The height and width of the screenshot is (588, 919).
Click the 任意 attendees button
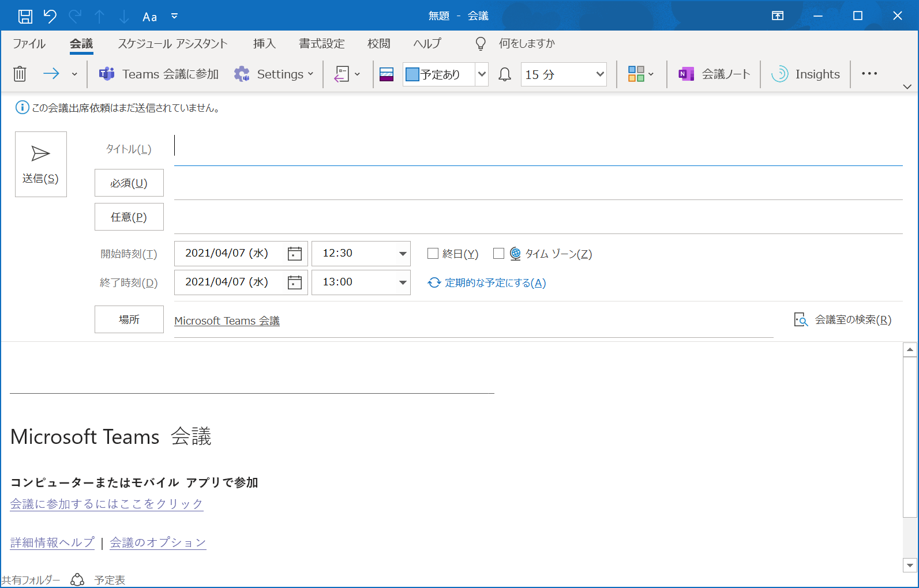point(129,217)
